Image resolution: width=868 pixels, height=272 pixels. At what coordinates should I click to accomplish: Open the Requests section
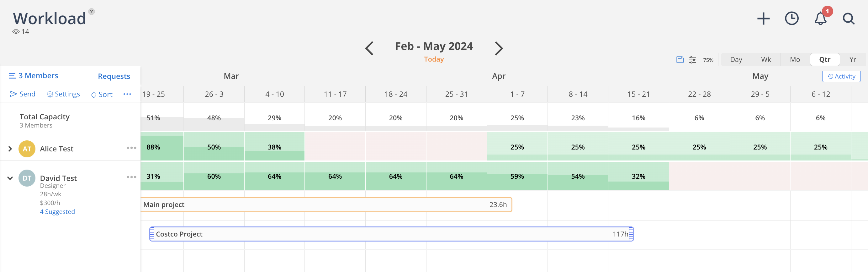114,76
